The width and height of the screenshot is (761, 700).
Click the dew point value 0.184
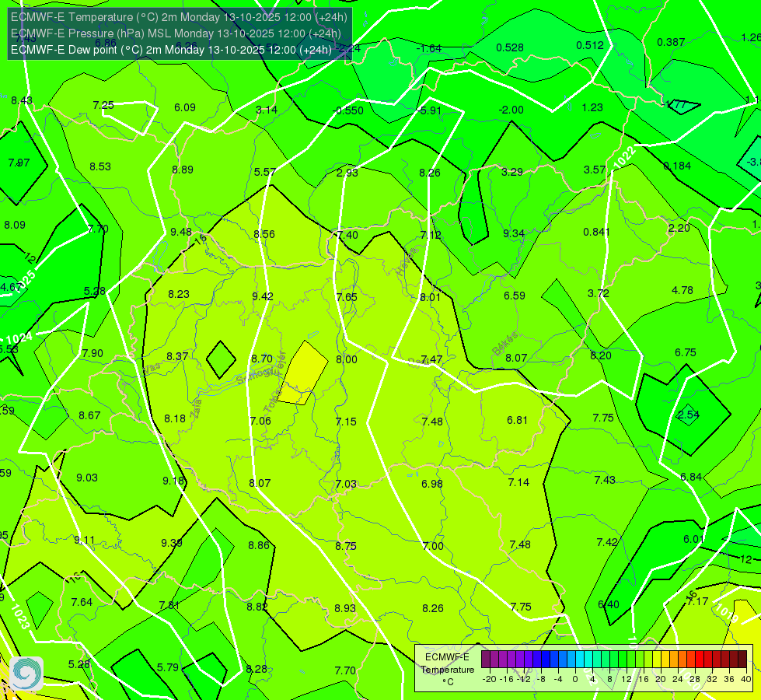pyautogui.click(x=677, y=166)
